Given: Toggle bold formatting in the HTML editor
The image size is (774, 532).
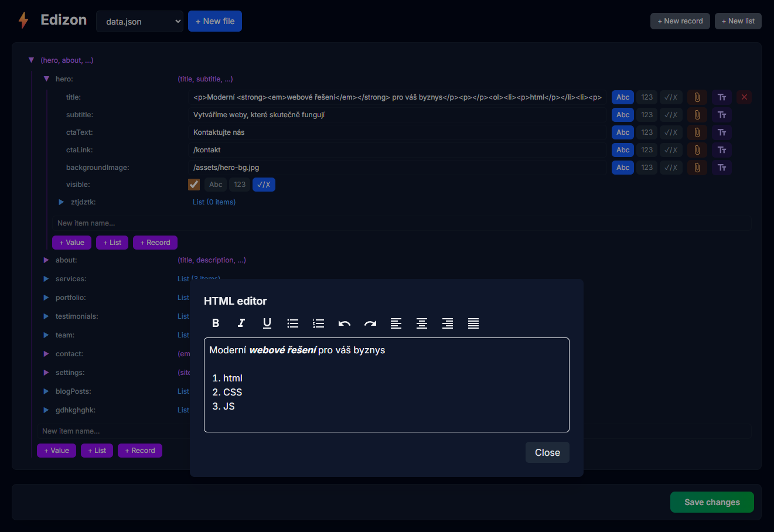Looking at the screenshot, I should pos(216,323).
